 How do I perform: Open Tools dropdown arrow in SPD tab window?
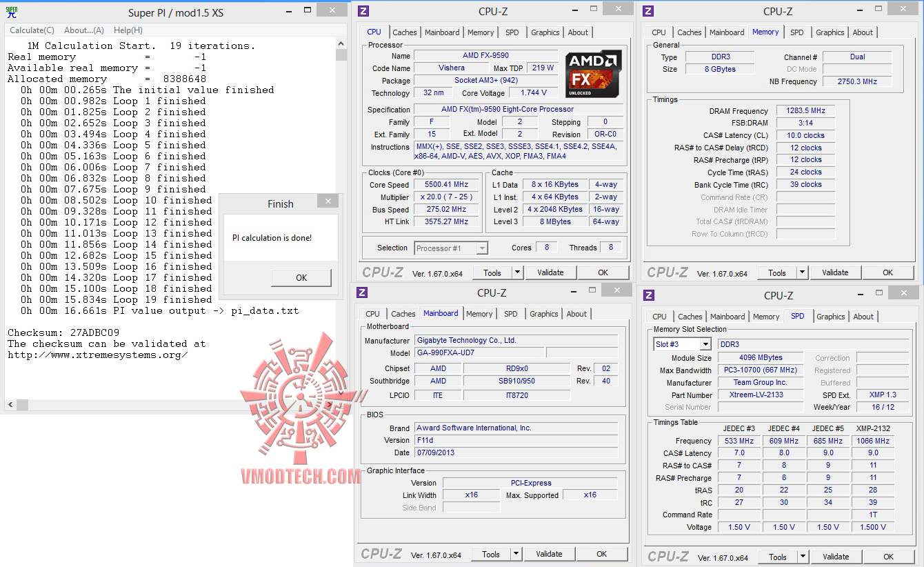[x=803, y=557]
